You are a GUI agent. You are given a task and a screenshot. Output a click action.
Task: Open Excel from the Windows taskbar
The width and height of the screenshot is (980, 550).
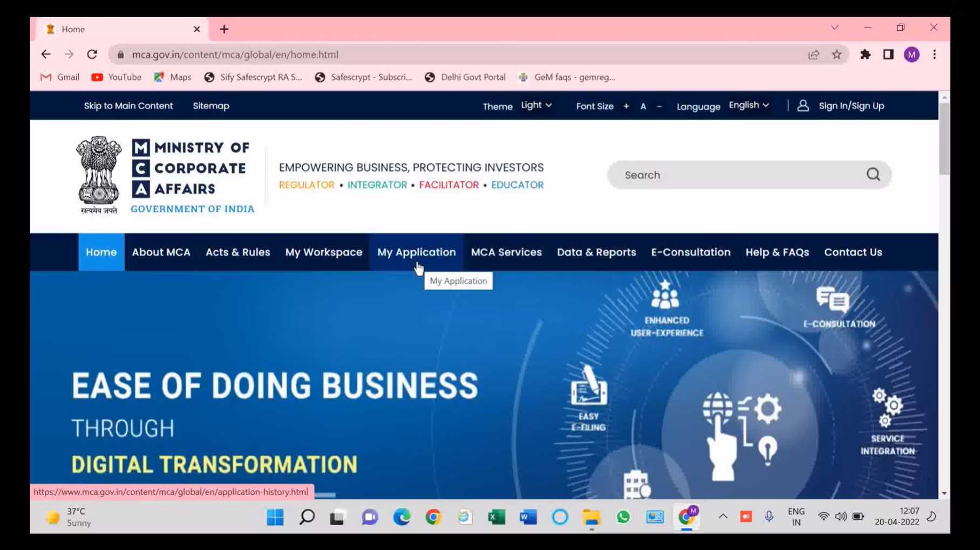tap(496, 517)
